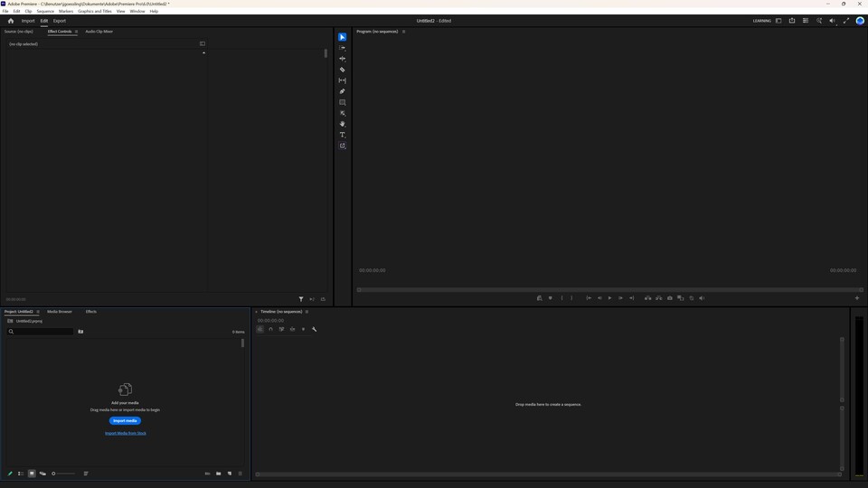Switch project panel to List view
This screenshot has width=868, height=488.
(x=21, y=474)
